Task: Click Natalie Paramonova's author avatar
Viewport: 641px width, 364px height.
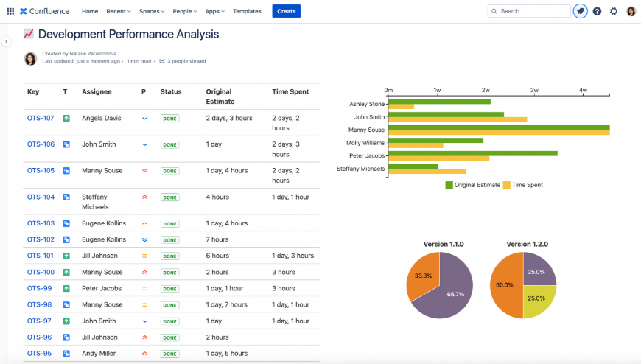Action: 30,58
